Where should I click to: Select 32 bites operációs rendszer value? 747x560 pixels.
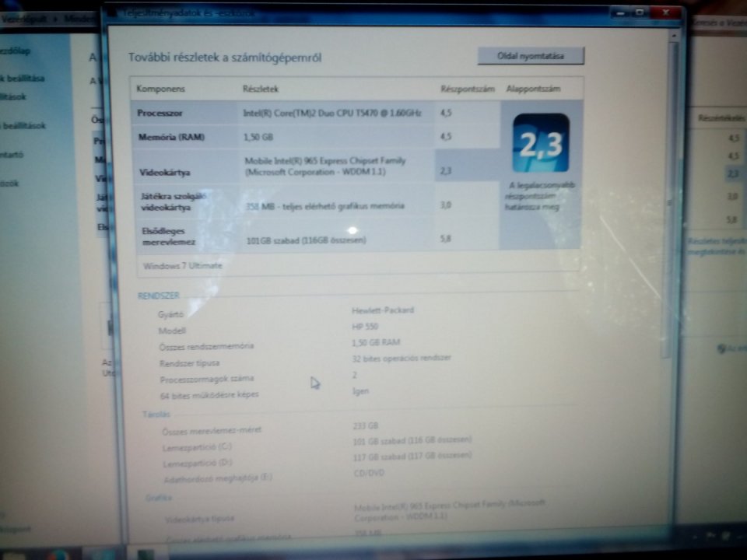click(402, 358)
